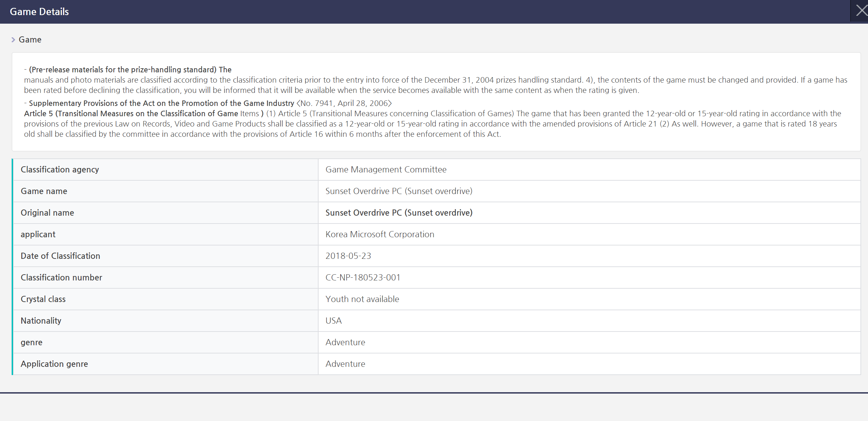
Task: Click Adventure in Application genre row
Action: (x=345, y=364)
